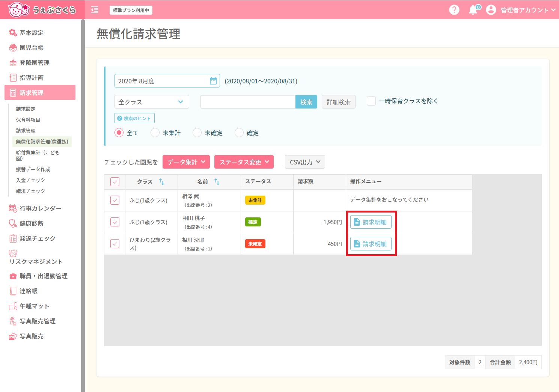Open the 検索のヒント hint button

tap(134, 118)
